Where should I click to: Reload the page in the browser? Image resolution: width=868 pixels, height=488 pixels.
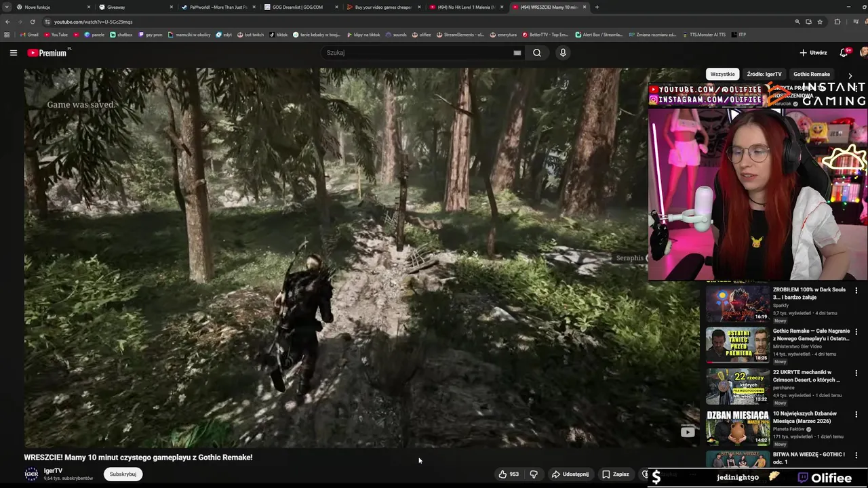[33, 22]
